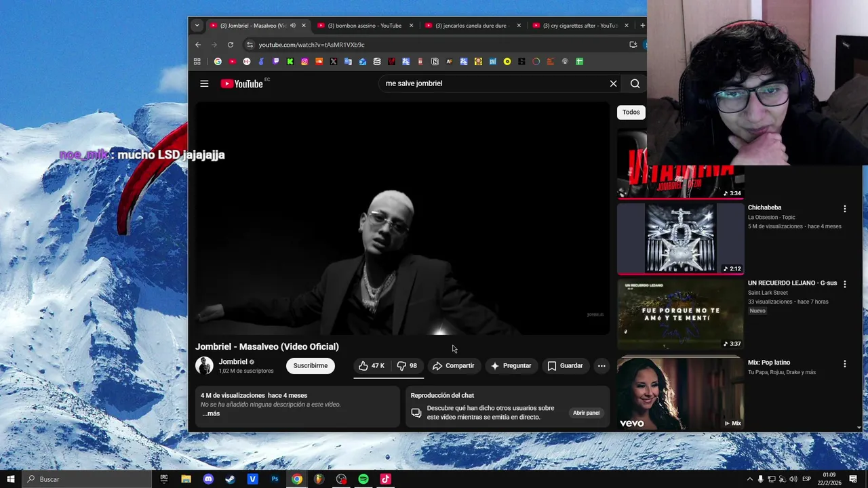
Task: Subscribe to Jombriel with Suscribirme
Action: [x=310, y=365]
